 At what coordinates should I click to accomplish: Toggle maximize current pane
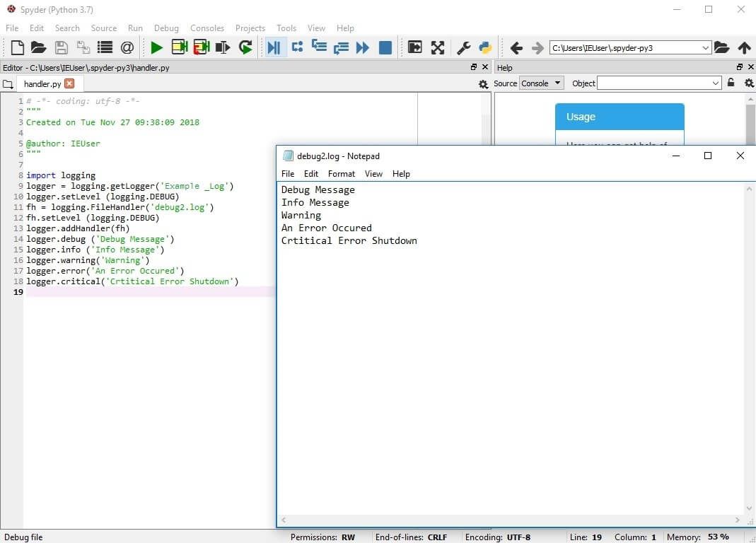click(437, 47)
